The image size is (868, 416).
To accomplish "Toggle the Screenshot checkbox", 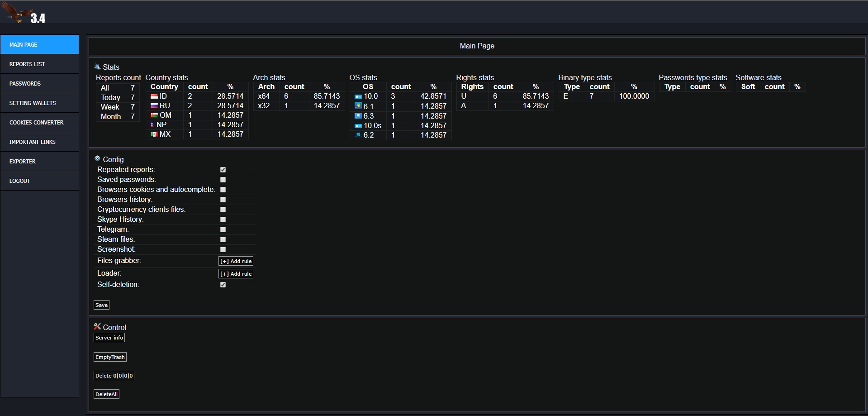I will [223, 249].
